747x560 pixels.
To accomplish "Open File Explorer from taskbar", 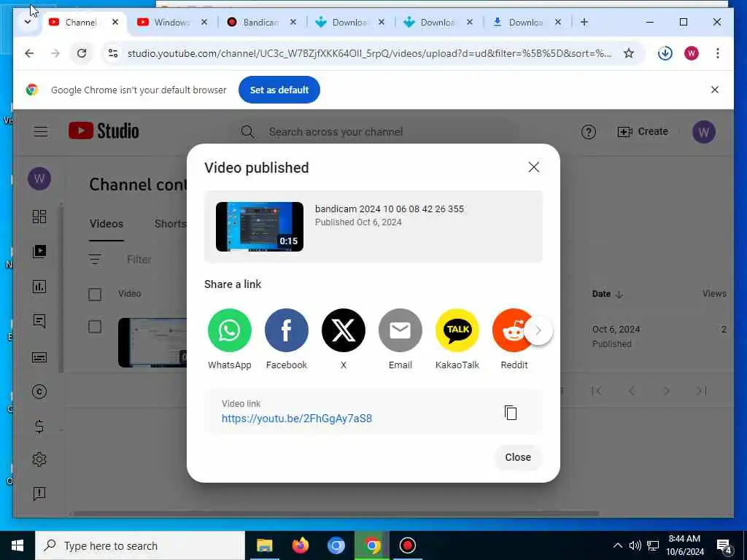I will click(x=264, y=545).
